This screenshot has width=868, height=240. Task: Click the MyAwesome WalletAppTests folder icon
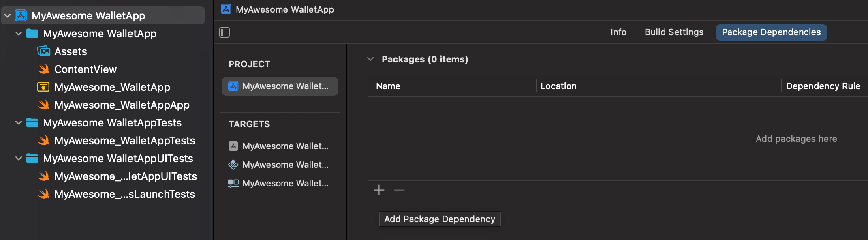32,123
